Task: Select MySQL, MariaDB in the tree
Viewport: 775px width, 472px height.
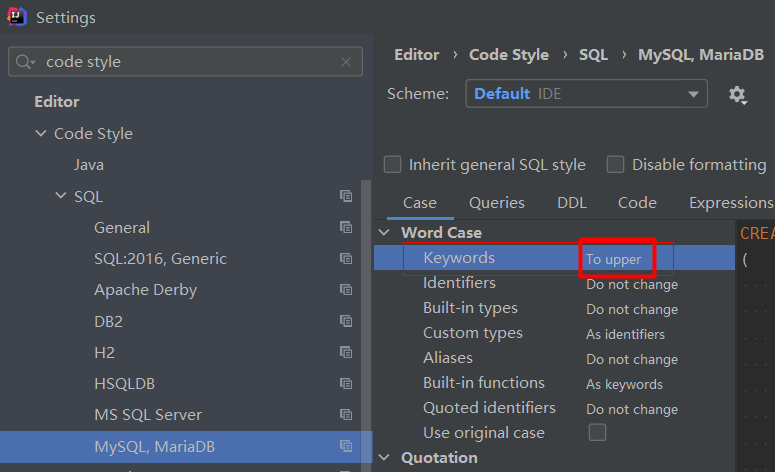Action: tap(154, 446)
